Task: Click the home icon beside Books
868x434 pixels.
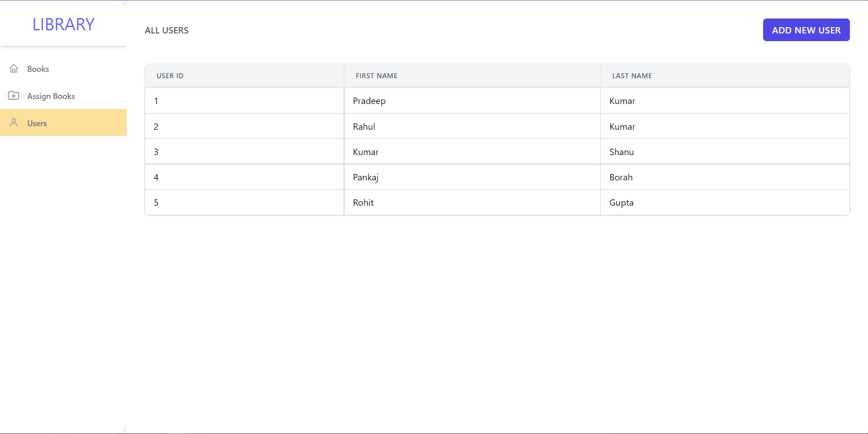Action: (x=14, y=69)
